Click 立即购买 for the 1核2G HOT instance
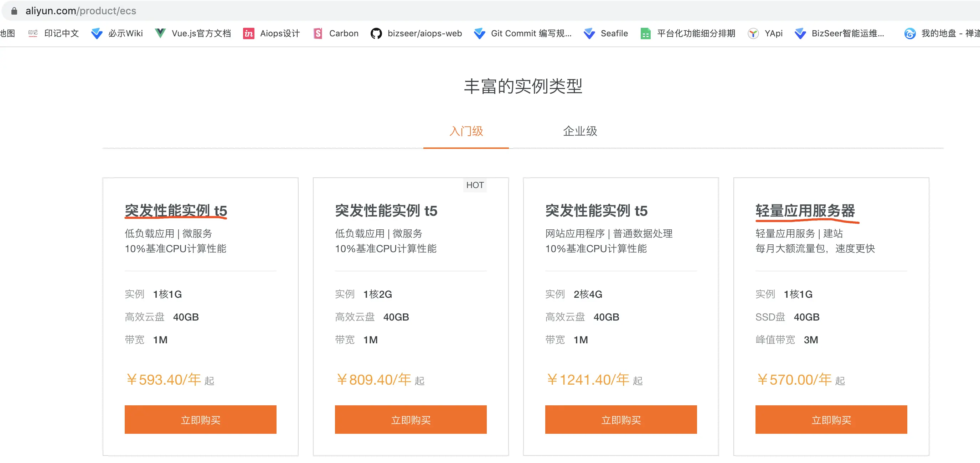This screenshot has height=463, width=980. point(411,420)
